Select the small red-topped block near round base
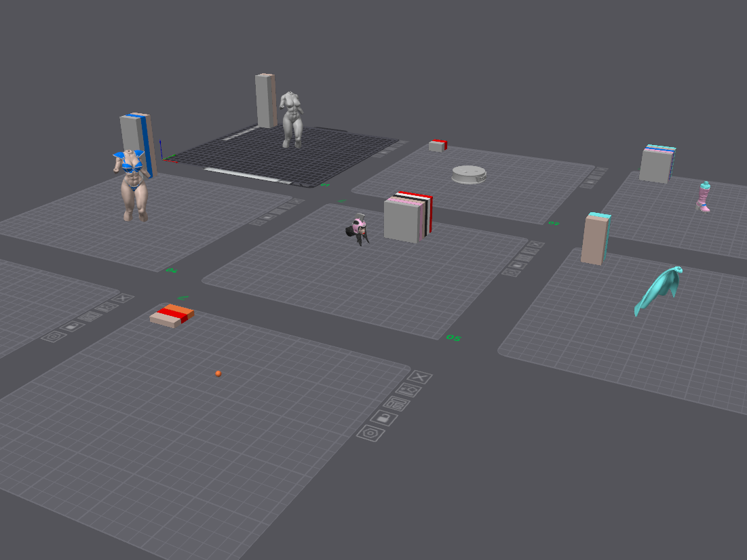 click(x=438, y=145)
